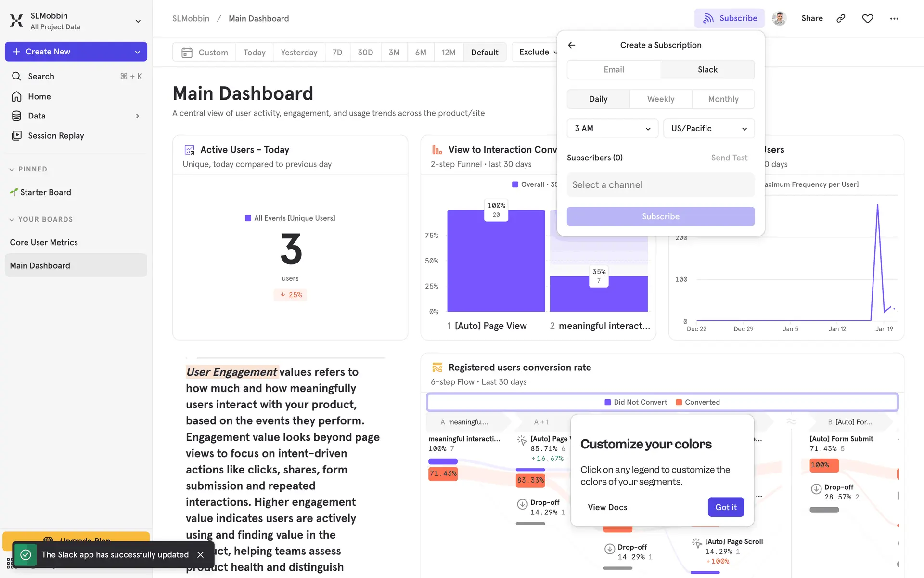Select Weekly subscription frequency
Viewport: 924px width, 578px height.
tap(660, 99)
